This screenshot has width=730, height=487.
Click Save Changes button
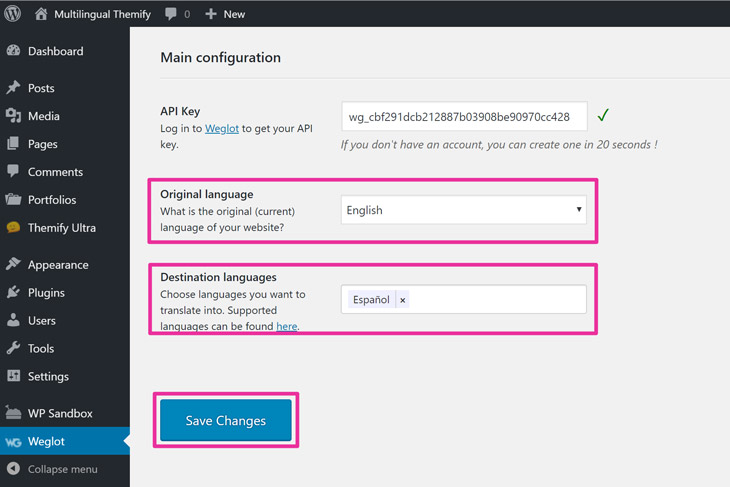pyautogui.click(x=226, y=420)
